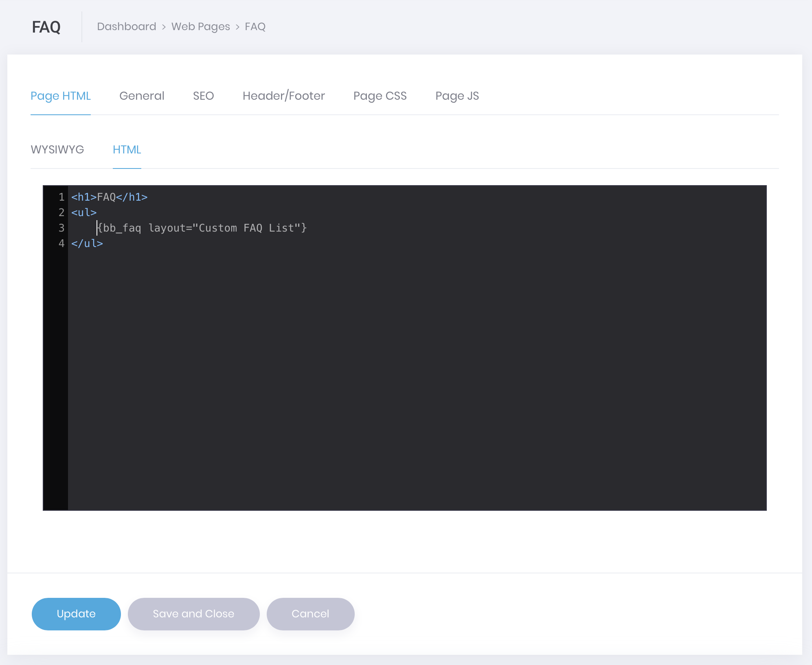
Task: Click the Update button
Action: [x=76, y=614]
